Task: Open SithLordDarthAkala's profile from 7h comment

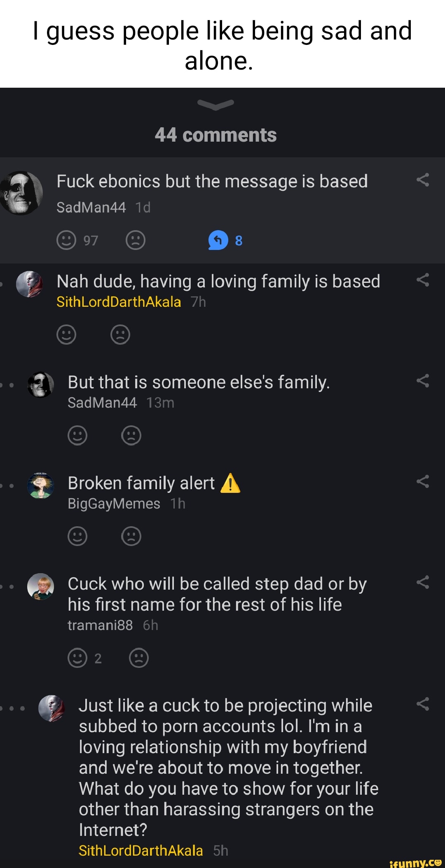Action: 119,302
